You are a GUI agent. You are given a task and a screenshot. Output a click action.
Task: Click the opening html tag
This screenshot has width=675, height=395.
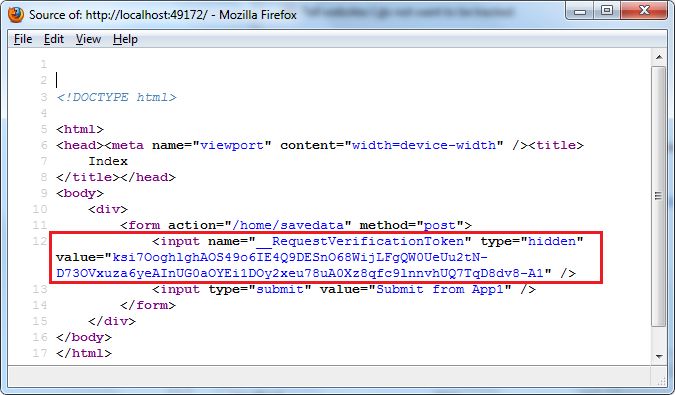point(80,129)
